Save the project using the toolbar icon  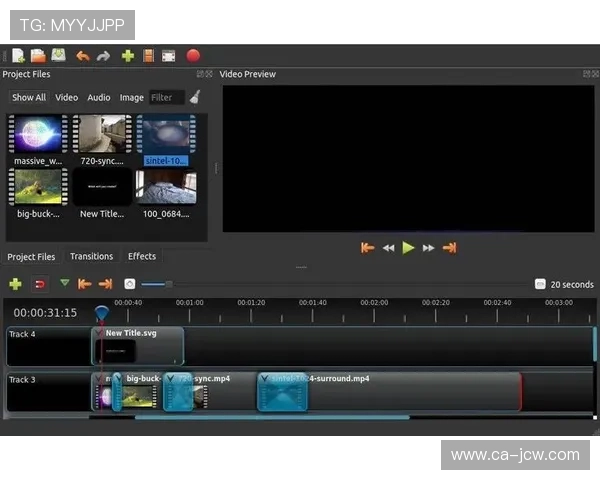[x=59, y=56]
